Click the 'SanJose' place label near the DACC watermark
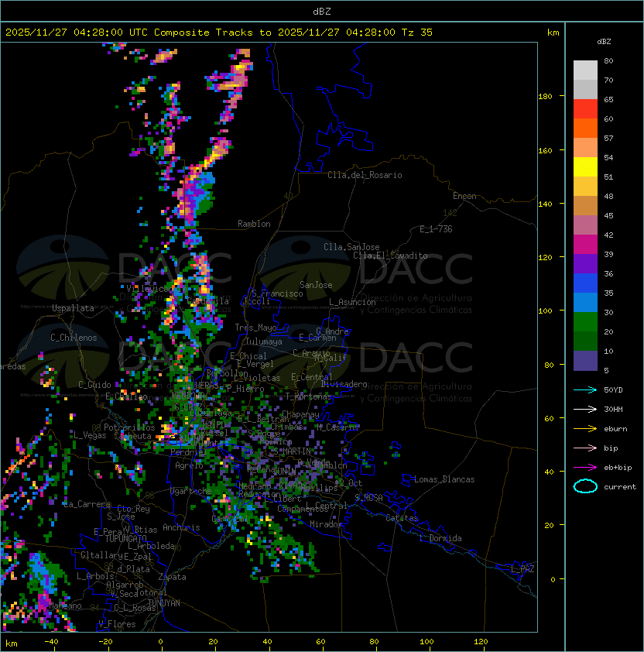Image resolution: width=644 pixels, height=652 pixels. tap(316, 285)
